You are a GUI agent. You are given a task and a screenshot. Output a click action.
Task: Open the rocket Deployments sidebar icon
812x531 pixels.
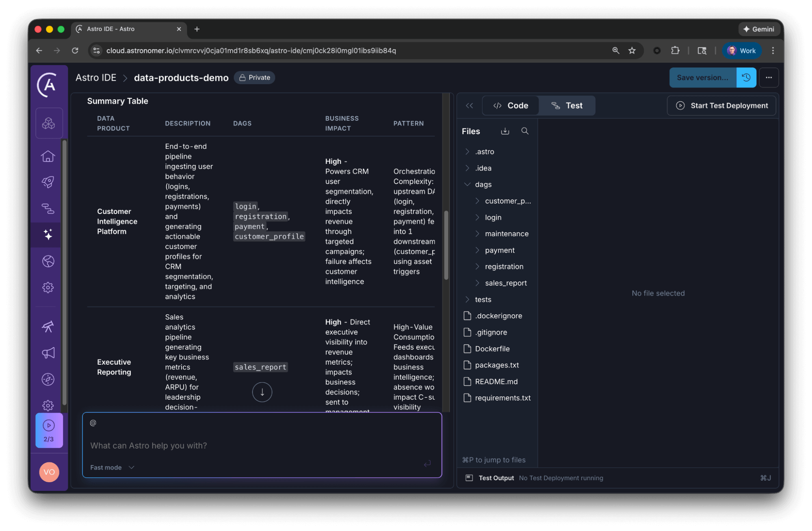coord(48,182)
